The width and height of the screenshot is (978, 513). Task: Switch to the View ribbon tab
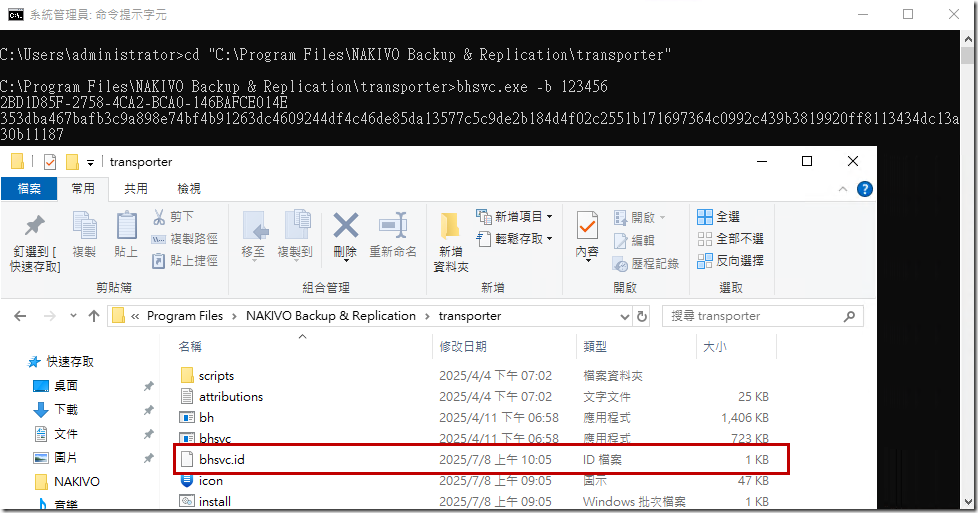pos(189,188)
